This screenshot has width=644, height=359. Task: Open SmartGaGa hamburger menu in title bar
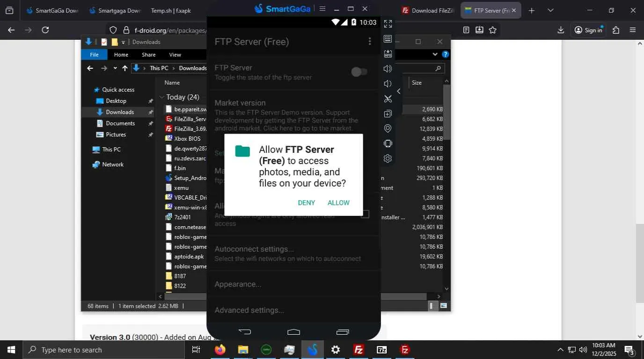click(x=322, y=9)
